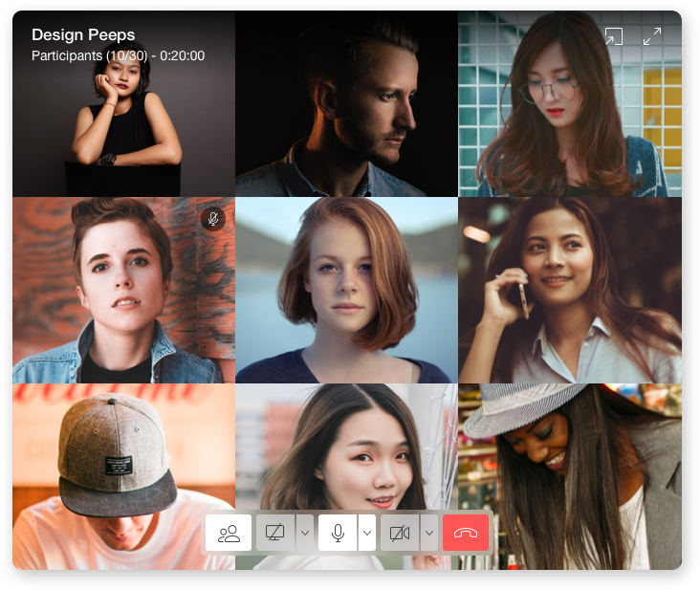Screen dimensions: 700x590
Task: Toggle screen sharing in call toolbar
Action: pyautogui.click(x=274, y=533)
